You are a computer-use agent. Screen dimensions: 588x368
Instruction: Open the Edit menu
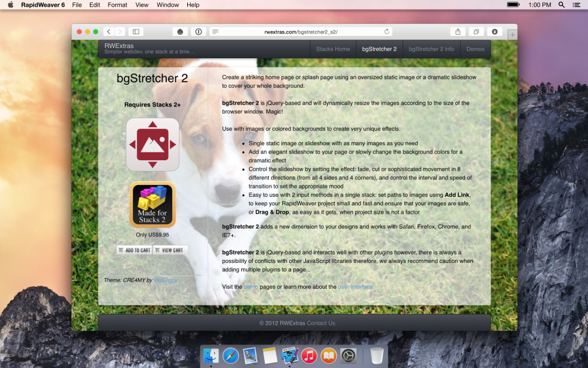pyautogui.click(x=95, y=5)
